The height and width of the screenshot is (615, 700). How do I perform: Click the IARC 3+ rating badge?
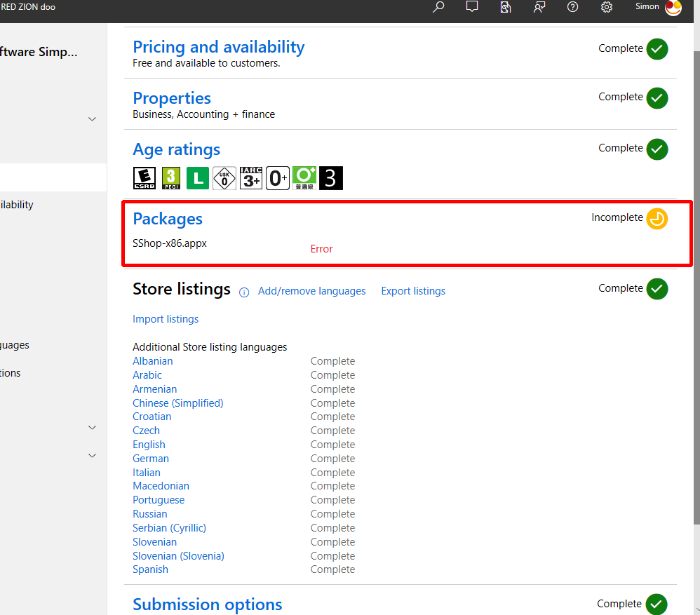pyautogui.click(x=251, y=178)
